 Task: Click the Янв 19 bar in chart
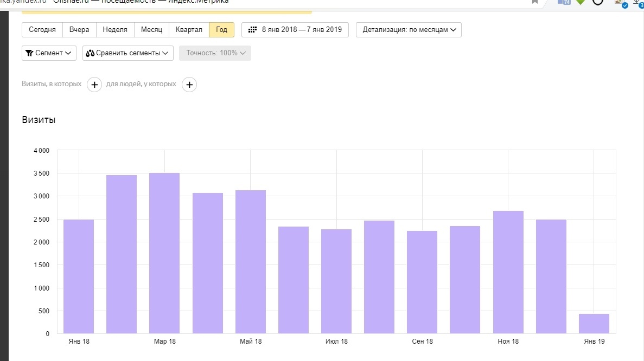tap(594, 324)
